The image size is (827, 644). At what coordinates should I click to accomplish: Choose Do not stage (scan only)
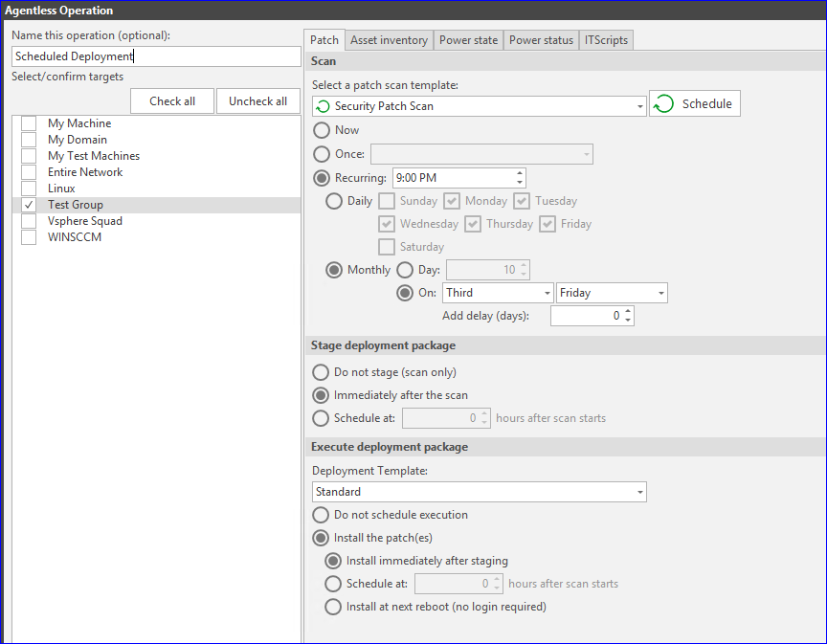tap(320, 372)
